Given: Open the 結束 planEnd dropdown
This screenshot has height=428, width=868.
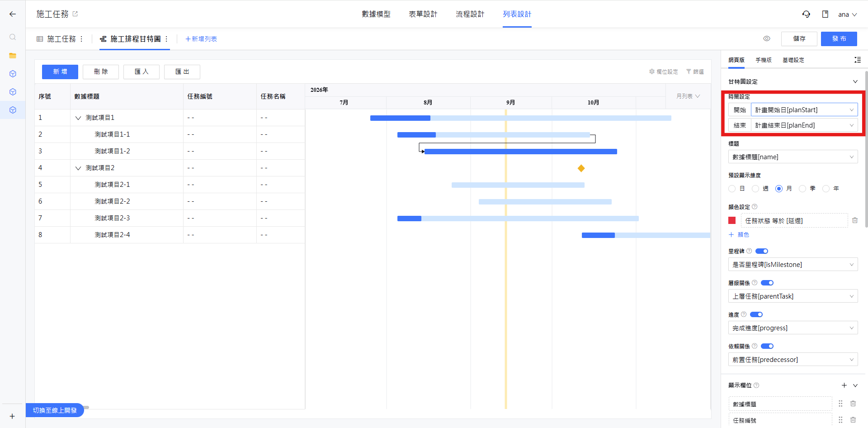Looking at the screenshot, I should coord(804,125).
